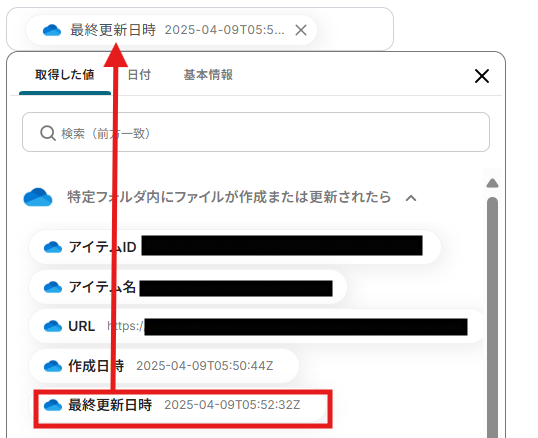Select the 作成日時 value chip

pos(164,366)
